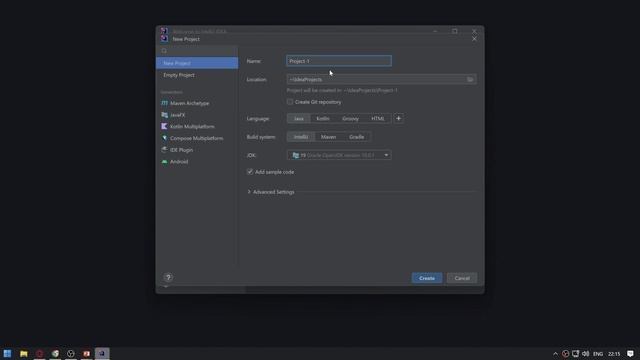Uncheck Add sample code
Viewport: 640px width, 360px height.
250,172
